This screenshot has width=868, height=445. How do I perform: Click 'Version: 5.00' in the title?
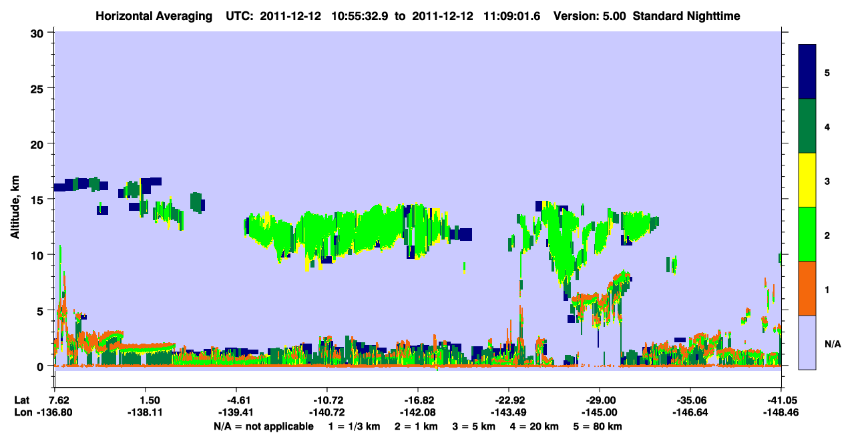click(x=590, y=15)
